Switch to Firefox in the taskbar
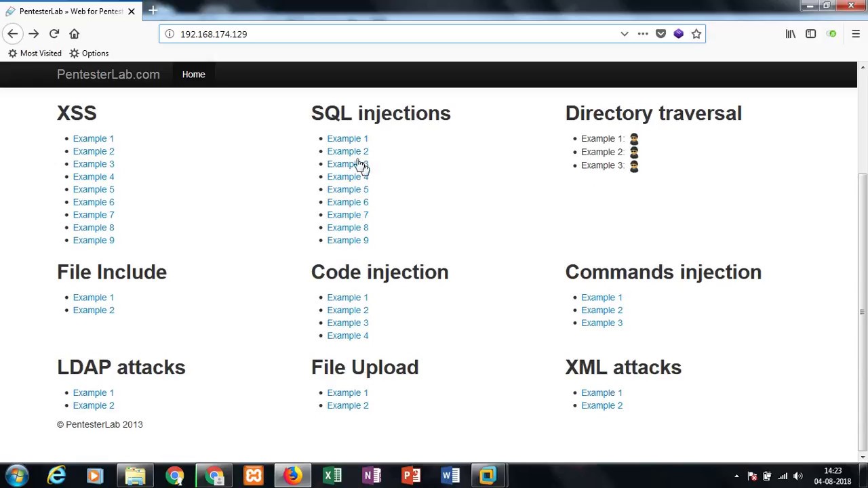The image size is (868, 488). click(293, 476)
